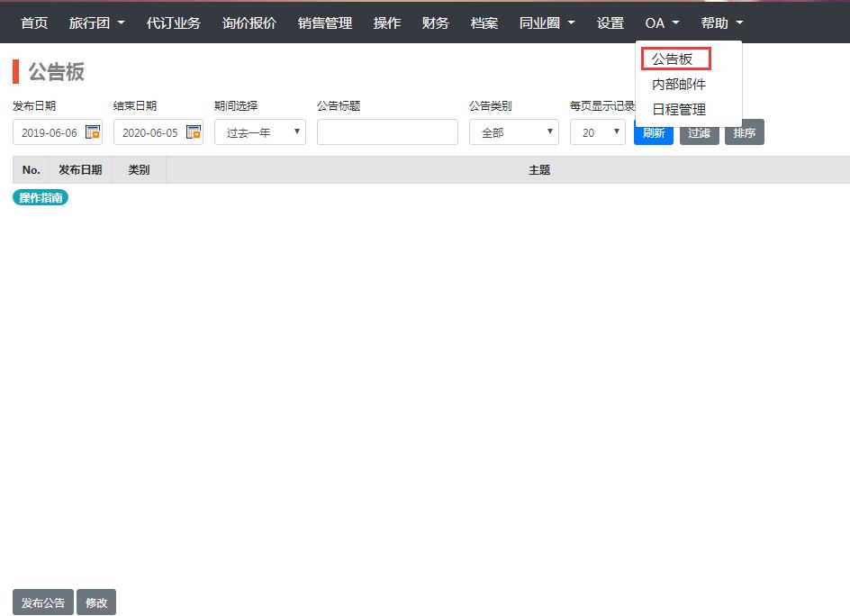Open the 操作指南 guide badge

click(x=41, y=197)
